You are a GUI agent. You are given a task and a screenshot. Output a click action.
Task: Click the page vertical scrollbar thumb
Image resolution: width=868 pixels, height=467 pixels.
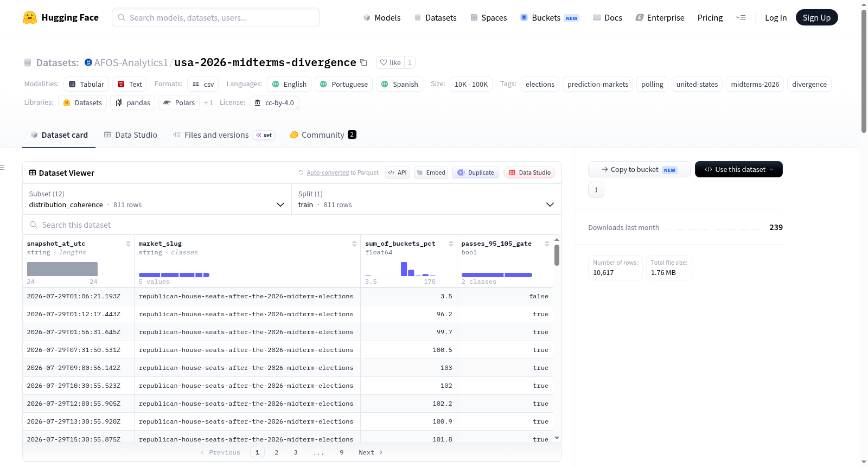pyautogui.click(x=864, y=71)
